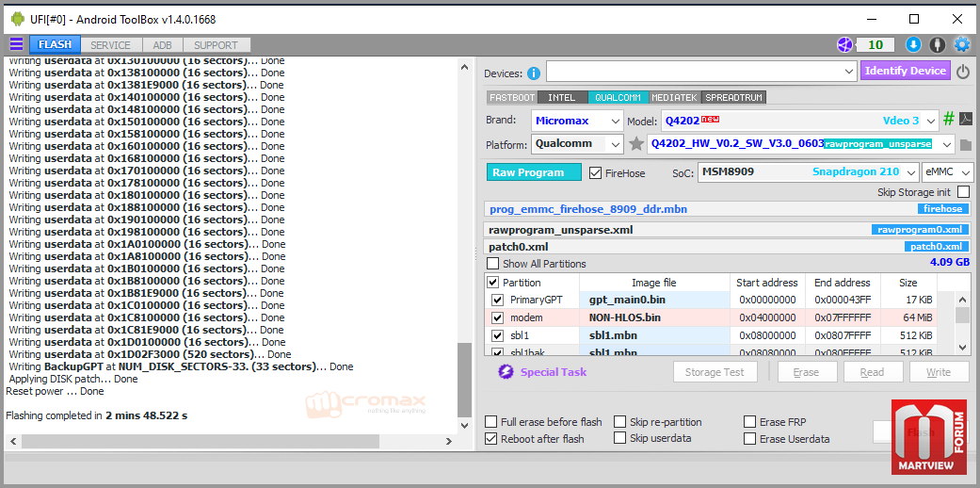Switch to the SERVICE tab
Image resolution: width=980 pixels, height=488 pixels.
coord(111,45)
